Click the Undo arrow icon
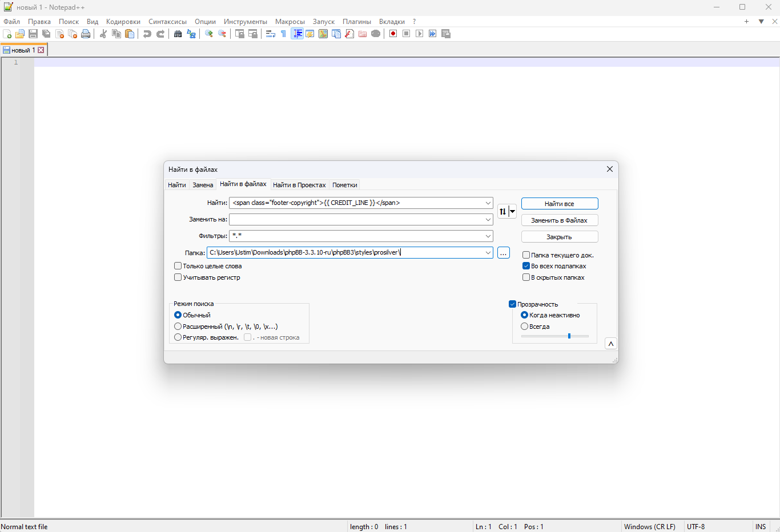780x532 pixels. [147, 34]
